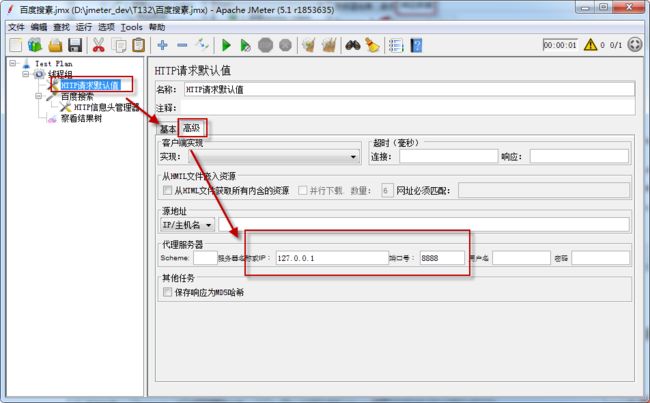Image resolution: width=650 pixels, height=403 pixels.
Task: Open the Help question mark icon
Action: (x=415, y=45)
